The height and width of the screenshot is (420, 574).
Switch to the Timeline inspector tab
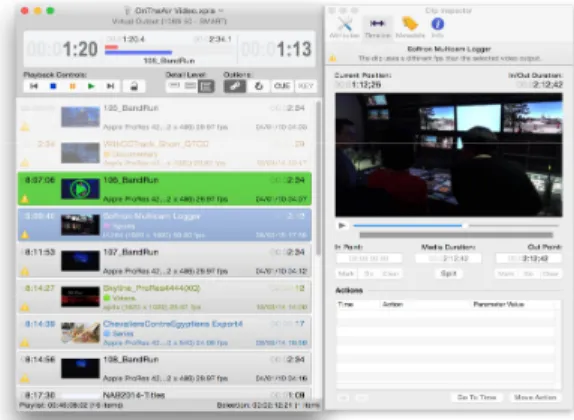click(x=377, y=27)
